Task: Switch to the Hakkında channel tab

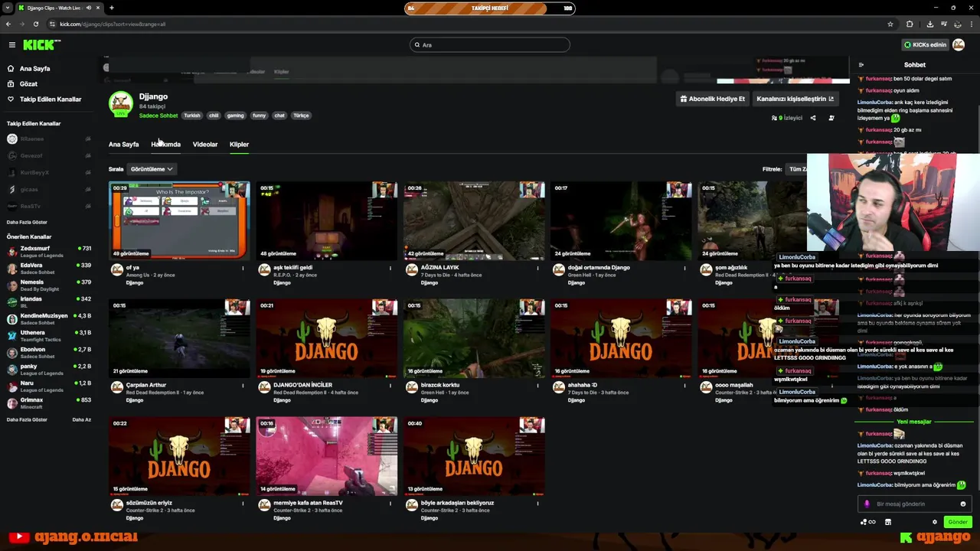Action: tap(165, 144)
